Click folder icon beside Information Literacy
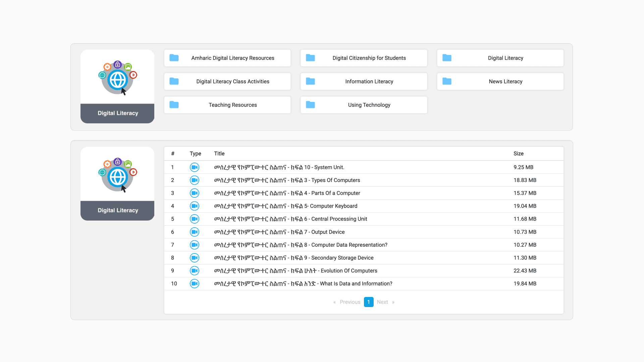This screenshot has height=362, width=644. (310, 81)
